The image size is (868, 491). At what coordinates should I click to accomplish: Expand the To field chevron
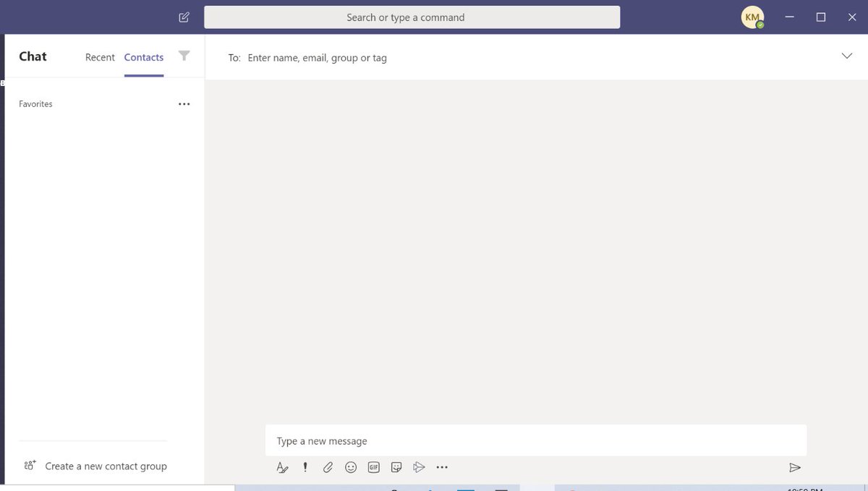pyautogui.click(x=847, y=56)
